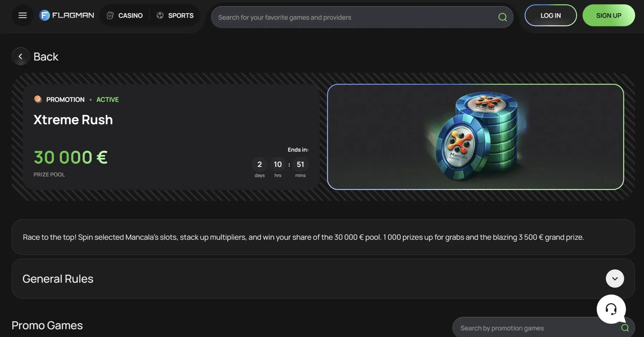644x337 pixels.
Task: Open the hamburger menu
Action: click(23, 15)
